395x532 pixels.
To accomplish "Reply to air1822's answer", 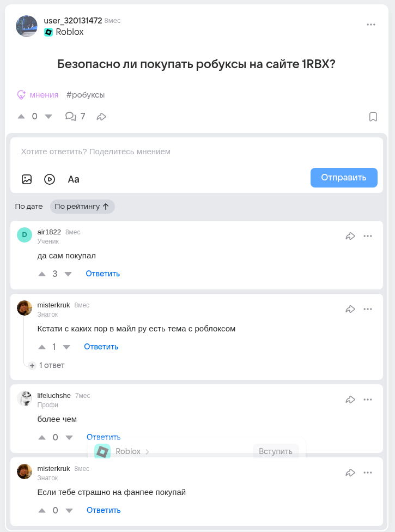I will click(102, 274).
